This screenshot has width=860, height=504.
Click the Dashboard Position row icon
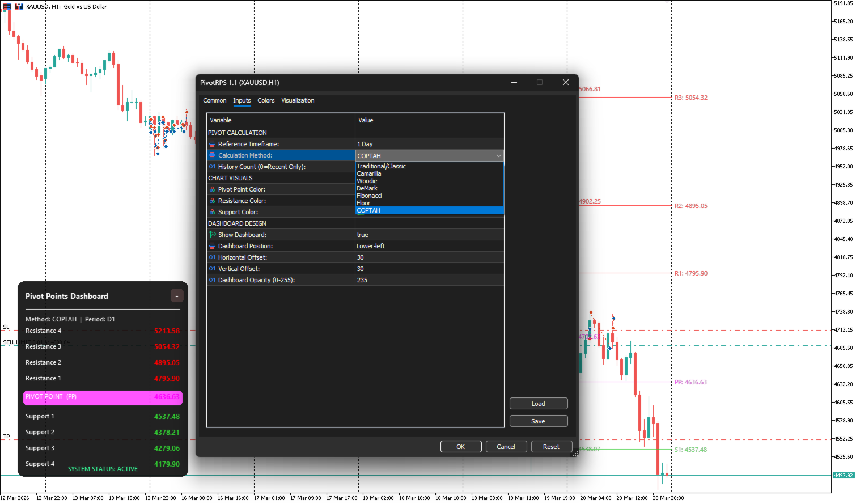point(212,246)
